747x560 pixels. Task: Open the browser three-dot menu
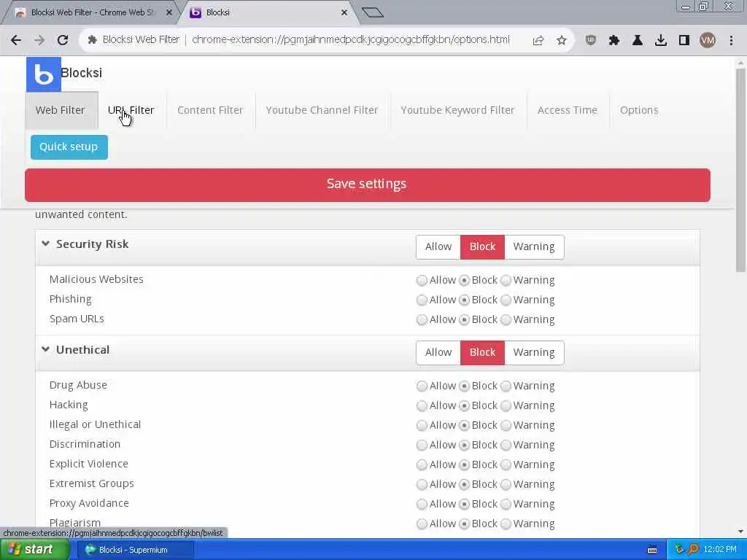point(731,40)
